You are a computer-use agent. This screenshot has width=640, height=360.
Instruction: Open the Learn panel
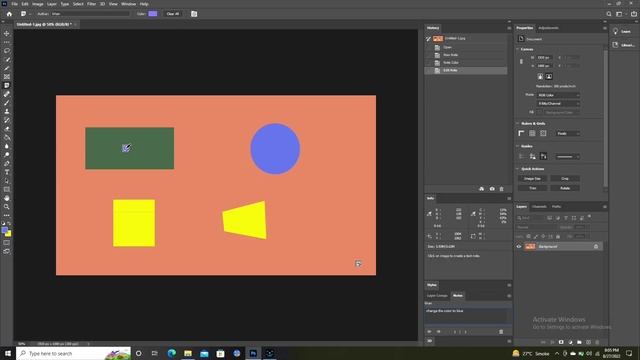(622, 31)
